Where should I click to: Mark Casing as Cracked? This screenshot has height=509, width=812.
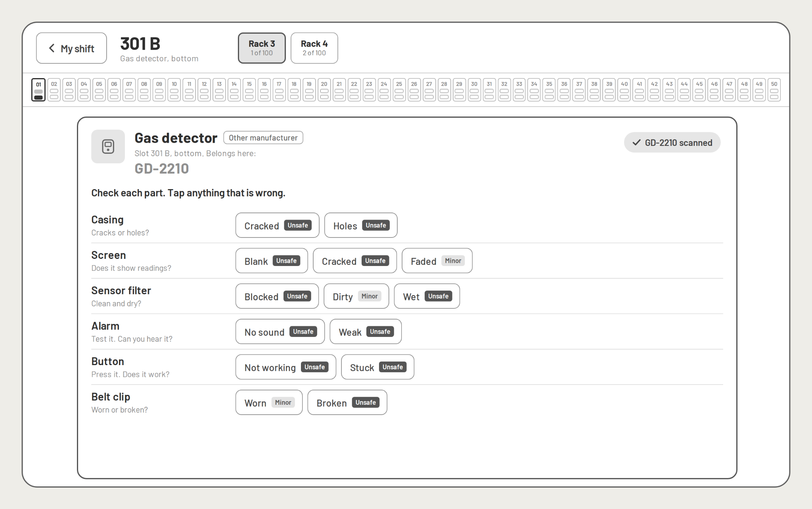tap(277, 225)
